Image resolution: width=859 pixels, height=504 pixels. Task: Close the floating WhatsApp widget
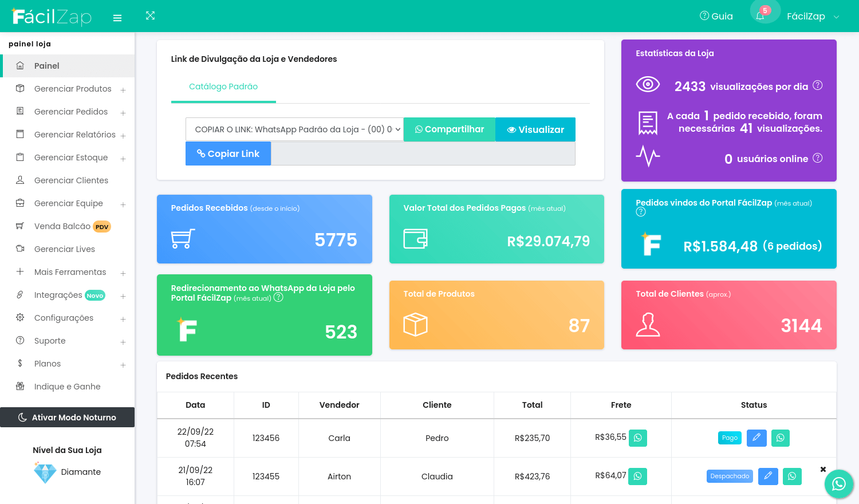click(823, 470)
